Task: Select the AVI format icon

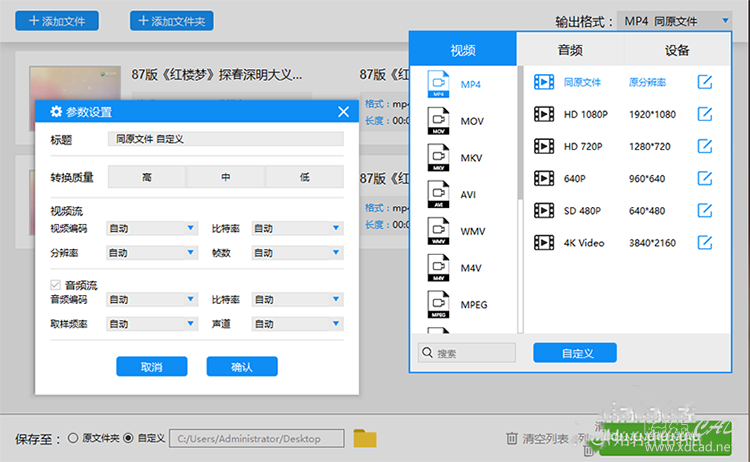Action: pos(438,194)
